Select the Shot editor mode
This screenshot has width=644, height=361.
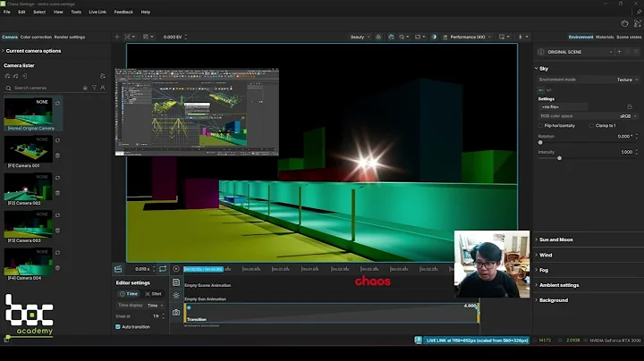pyautogui.click(x=153, y=294)
